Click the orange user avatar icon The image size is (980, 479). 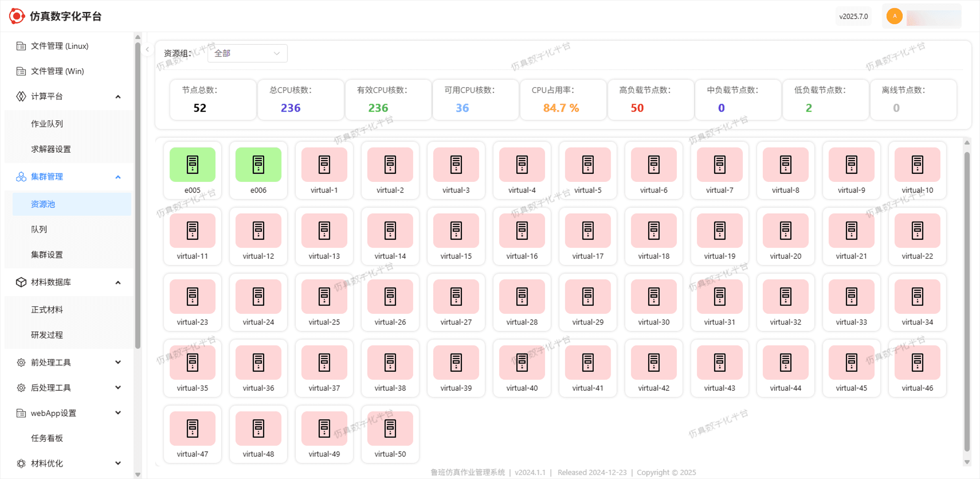[894, 16]
